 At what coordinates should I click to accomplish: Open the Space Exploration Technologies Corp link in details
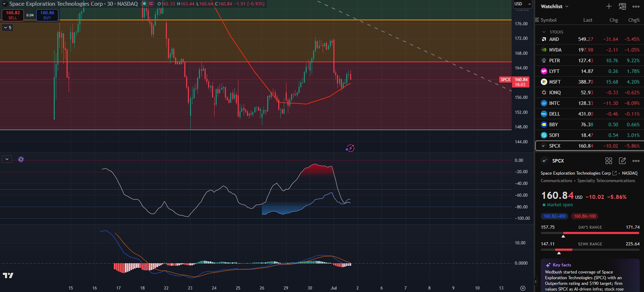click(x=575, y=173)
